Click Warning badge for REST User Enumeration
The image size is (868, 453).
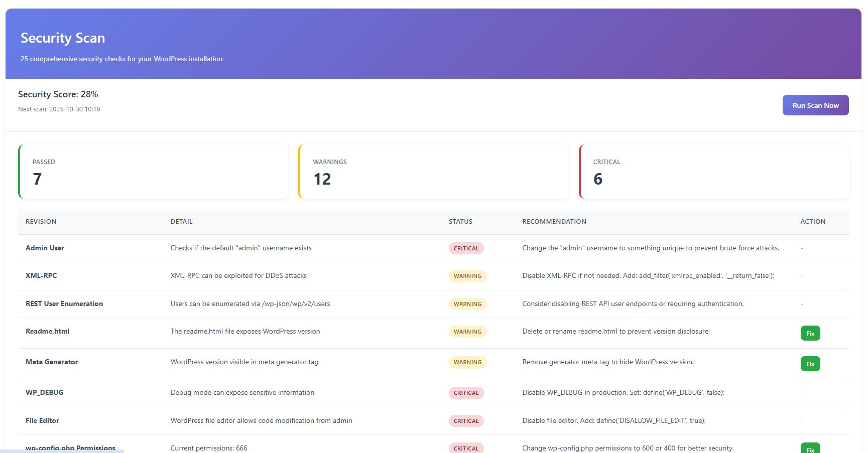(x=467, y=304)
